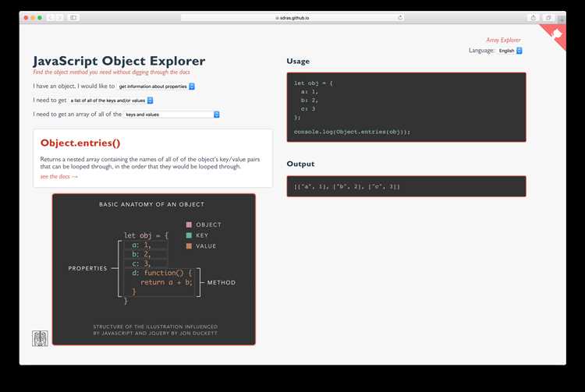The width and height of the screenshot is (585, 392).
Task: Click the console.log(Object.entries(obj)) code line
Action: coord(352,132)
